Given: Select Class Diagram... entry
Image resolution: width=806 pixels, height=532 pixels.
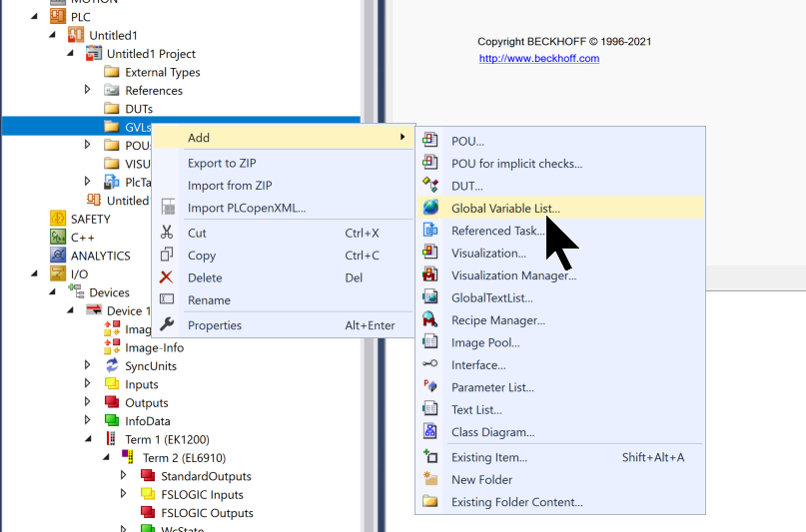Looking at the screenshot, I should pos(560,432).
